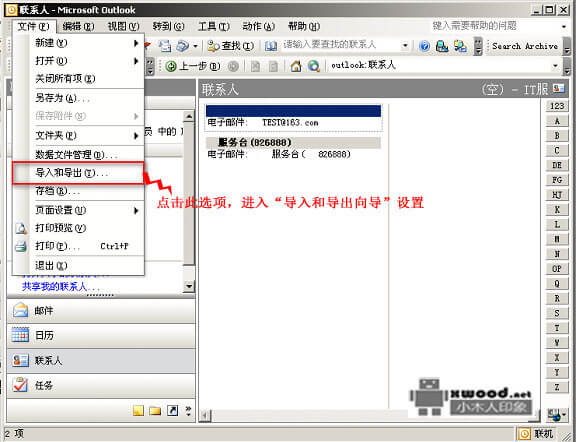This screenshot has width=576, height=442.
Task: Jump to contacts under DE
Action: pyautogui.click(x=557, y=165)
